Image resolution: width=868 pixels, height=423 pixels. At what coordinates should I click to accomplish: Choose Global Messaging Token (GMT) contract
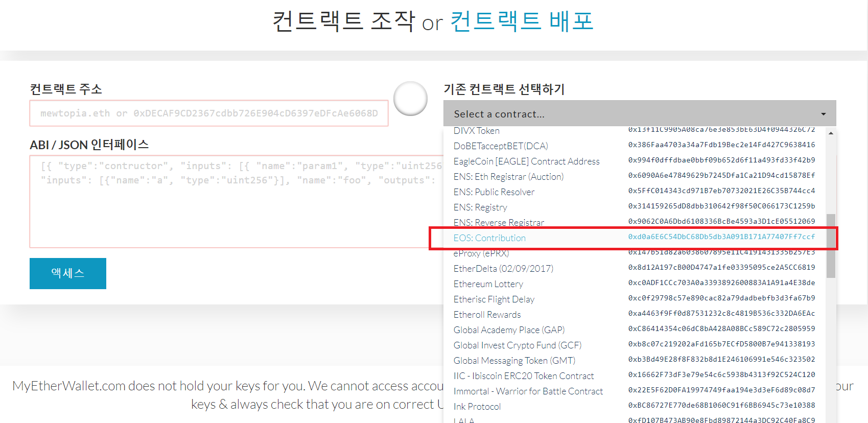(635, 360)
